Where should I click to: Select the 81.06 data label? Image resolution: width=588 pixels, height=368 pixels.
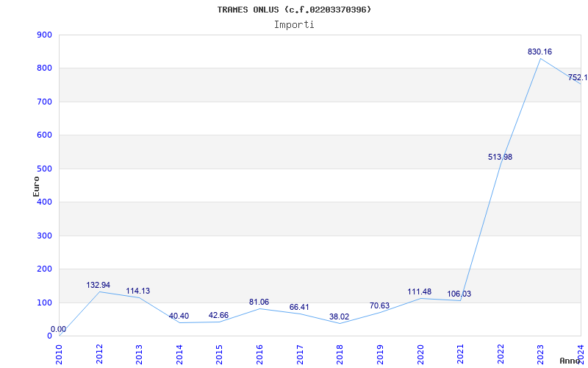pos(259,302)
